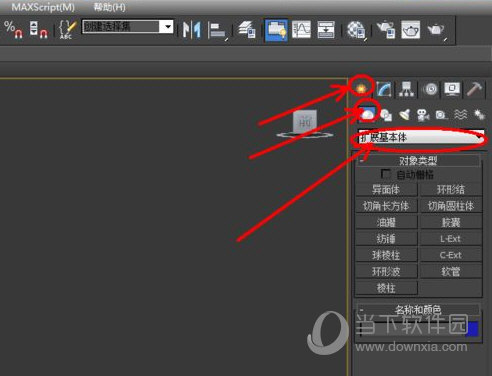Collapse the 对象类型 rollout
The image size is (492, 376).
coord(419,161)
